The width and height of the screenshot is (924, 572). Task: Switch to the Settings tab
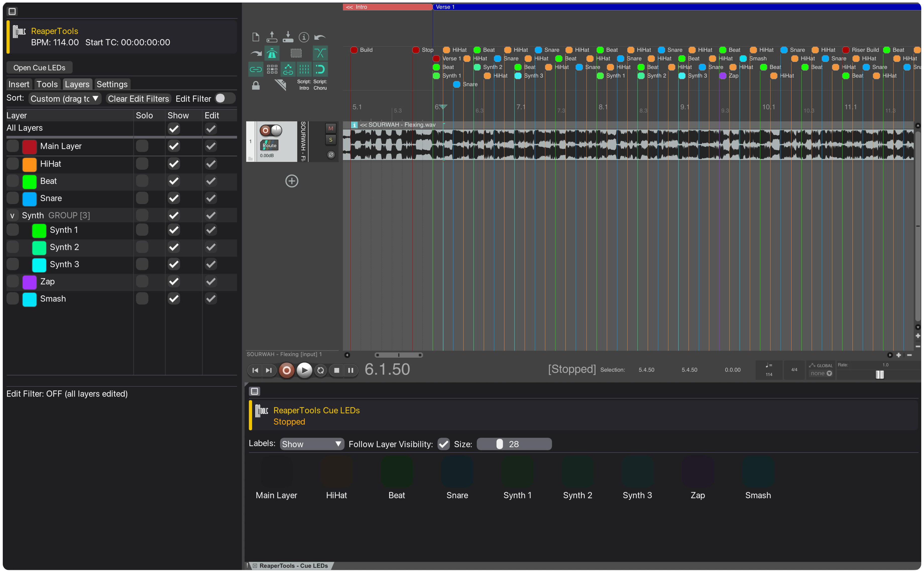(112, 84)
